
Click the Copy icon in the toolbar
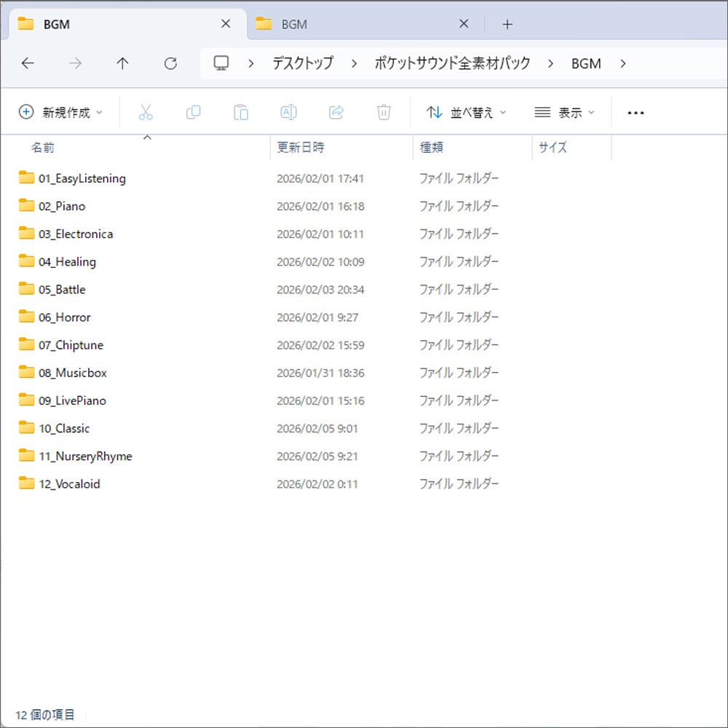tap(193, 112)
